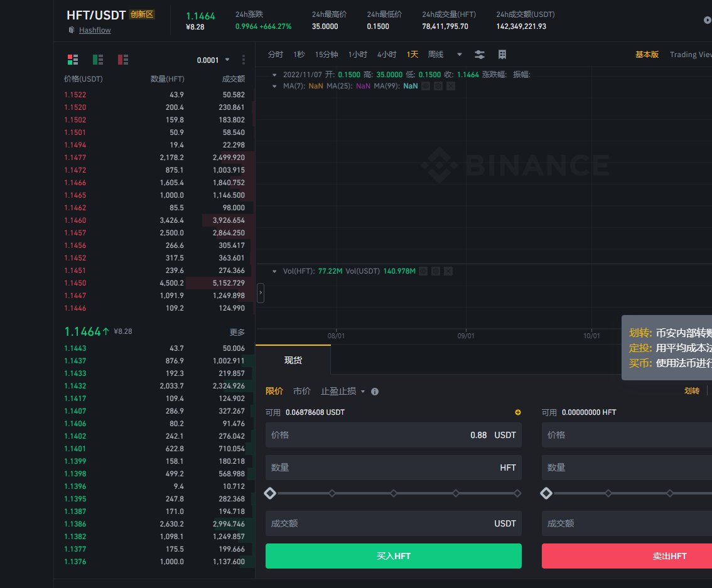
Task: Set buy amount slider to 50% marker
Action: tap(394, 493)
